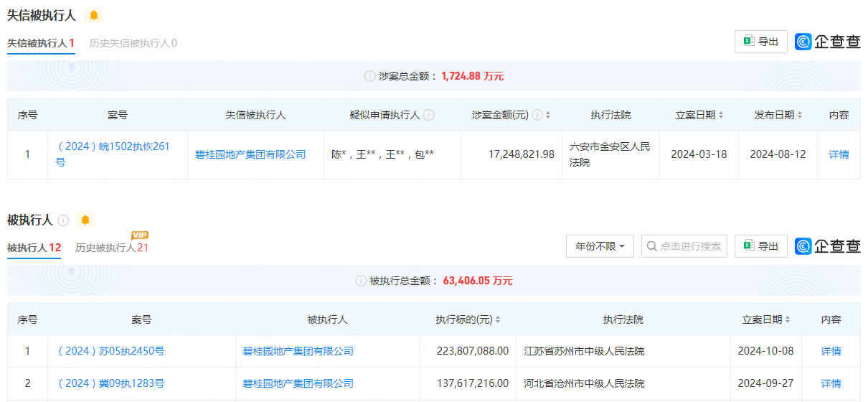Switch to 历史被执行人 21 tab
This screenshot has height=402, width=868.
click(x=112, y=248)
